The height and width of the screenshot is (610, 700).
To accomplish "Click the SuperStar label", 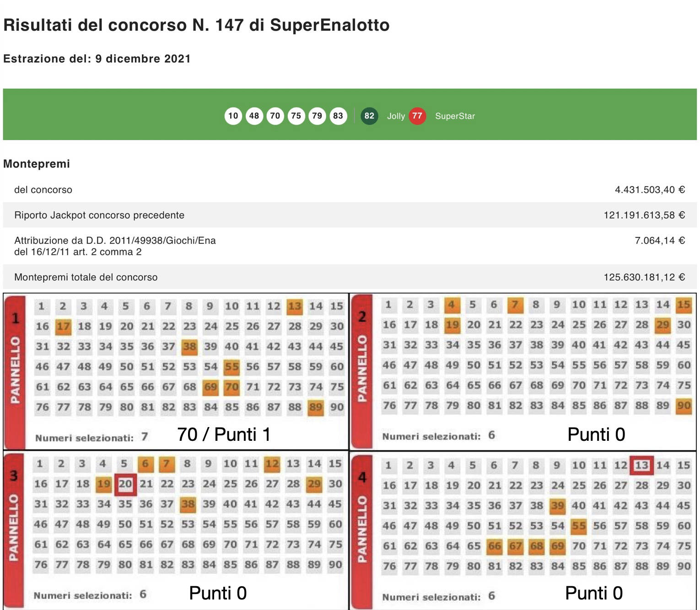I will (455, 116).
